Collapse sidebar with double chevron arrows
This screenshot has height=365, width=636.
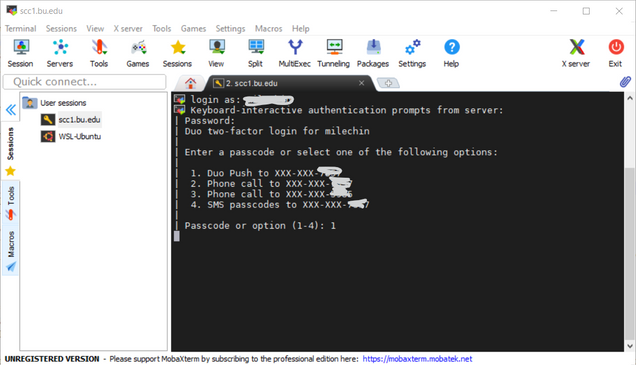[11, 110]
